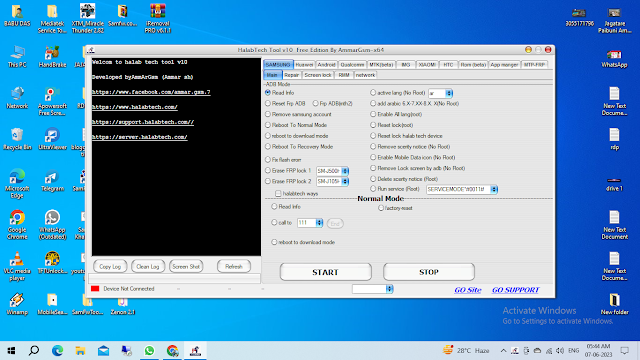Open TFTUnlock desktop icon
640x360 pixels.
[52, 263]
